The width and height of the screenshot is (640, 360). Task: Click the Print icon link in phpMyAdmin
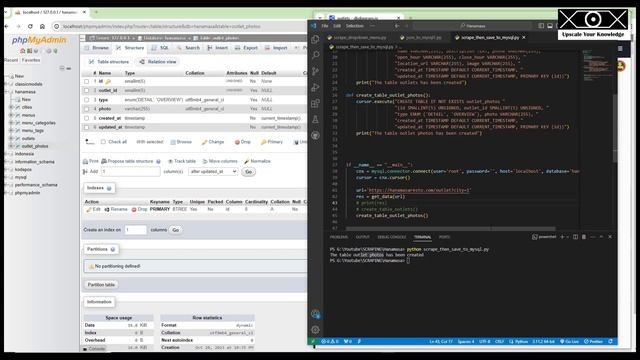(91, 161)
